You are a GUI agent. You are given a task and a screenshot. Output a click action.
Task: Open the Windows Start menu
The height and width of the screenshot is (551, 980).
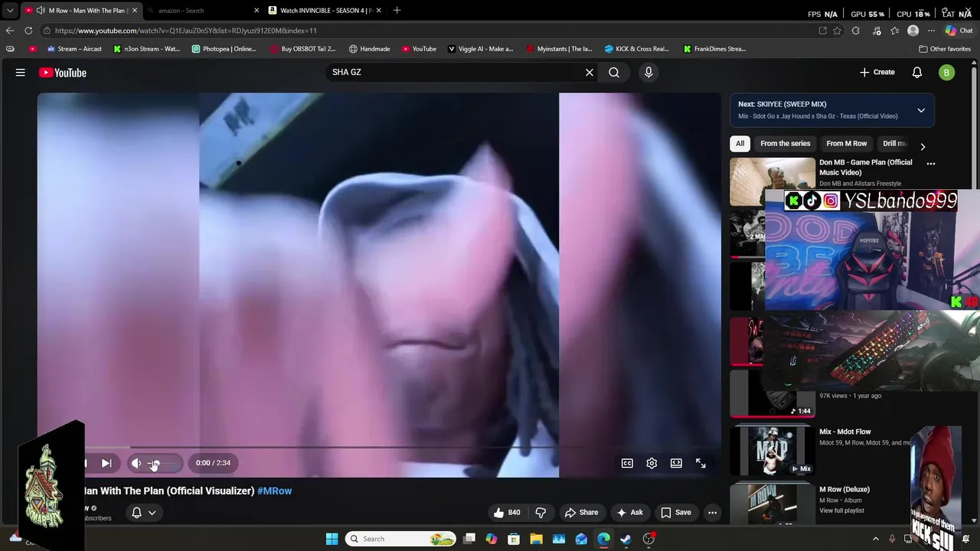pyautogui.click(x=332, y=539)
